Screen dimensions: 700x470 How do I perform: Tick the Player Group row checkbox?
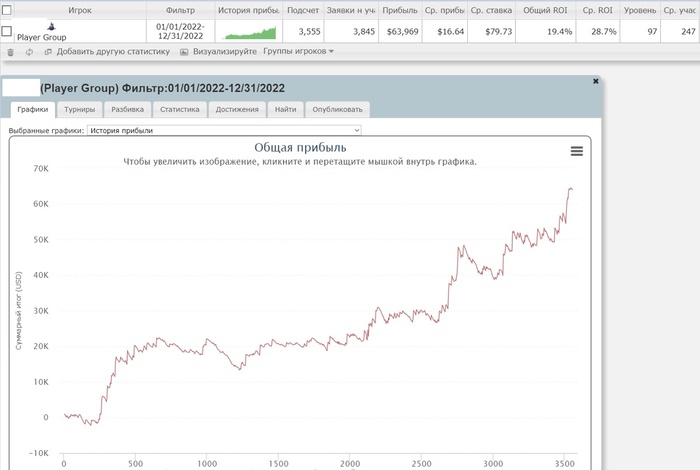click(x=7, y=31)
